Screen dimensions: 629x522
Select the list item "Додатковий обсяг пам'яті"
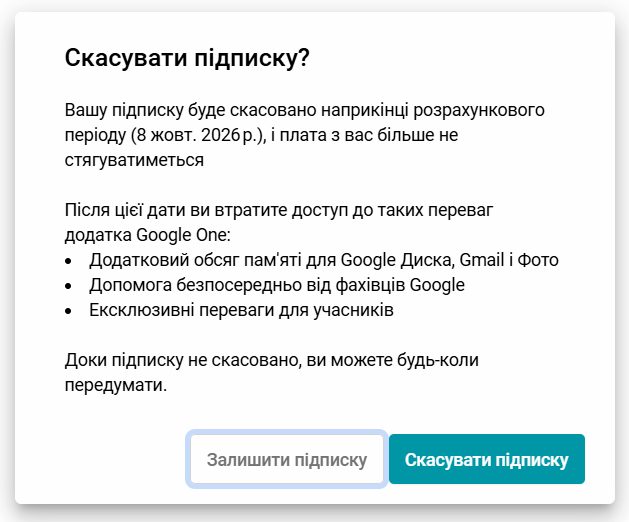pyautogui.click(x=323, y=260)
